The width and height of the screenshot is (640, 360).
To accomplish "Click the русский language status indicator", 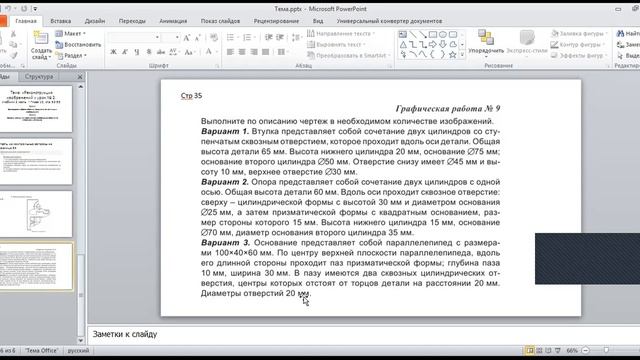I will 78,351.
